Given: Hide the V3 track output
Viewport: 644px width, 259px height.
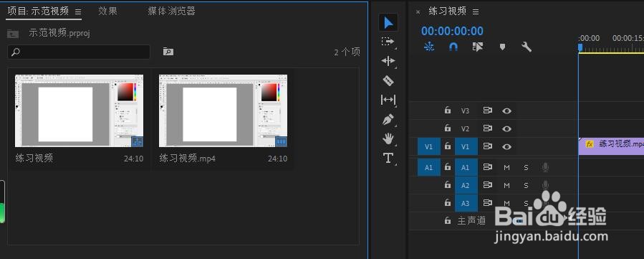Looking at the screenshot, I should 507,110.
